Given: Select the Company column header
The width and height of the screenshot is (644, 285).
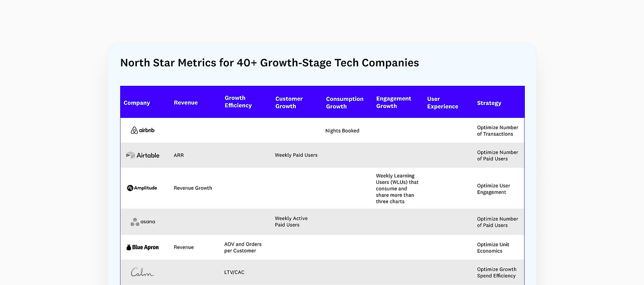Looking at the screenshot, I should tap(137, 103).
